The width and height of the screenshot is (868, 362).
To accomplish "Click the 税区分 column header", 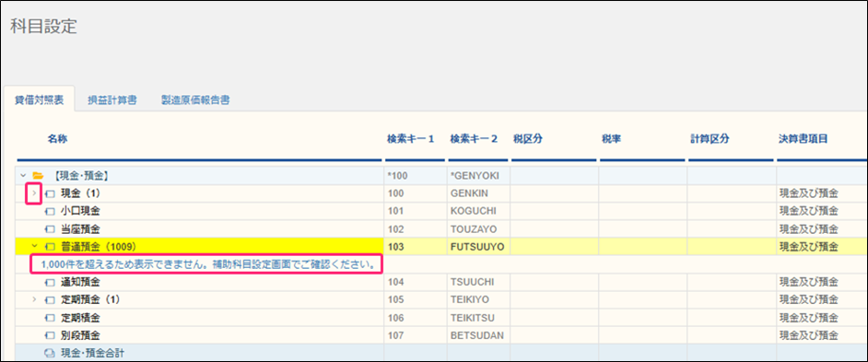I will click(x=528, y=139).
